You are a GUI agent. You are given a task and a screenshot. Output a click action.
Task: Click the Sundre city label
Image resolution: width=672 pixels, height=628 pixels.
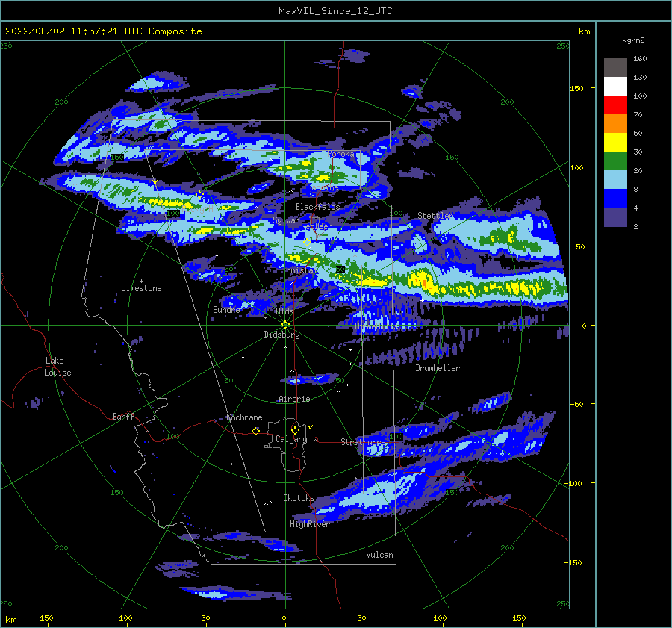pos(226,310)
